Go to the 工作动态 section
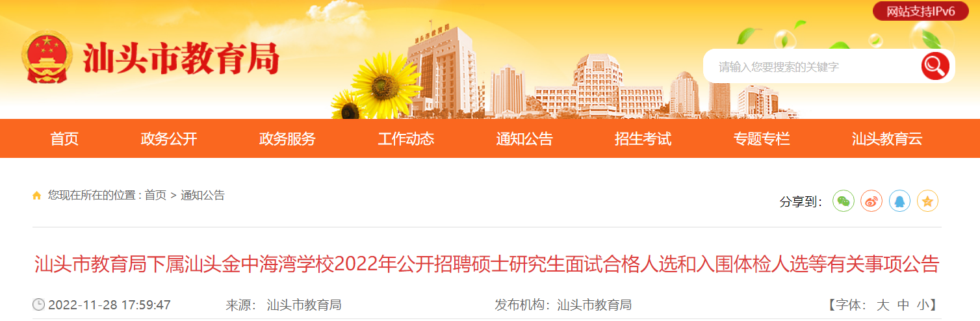 pyautogui.click(x=406, y=138)
